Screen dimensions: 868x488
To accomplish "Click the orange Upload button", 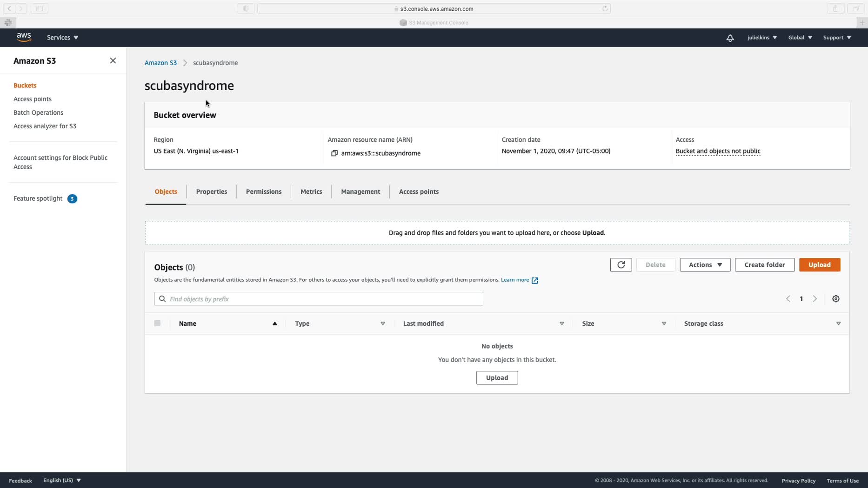I will click(x=820, y=265).
